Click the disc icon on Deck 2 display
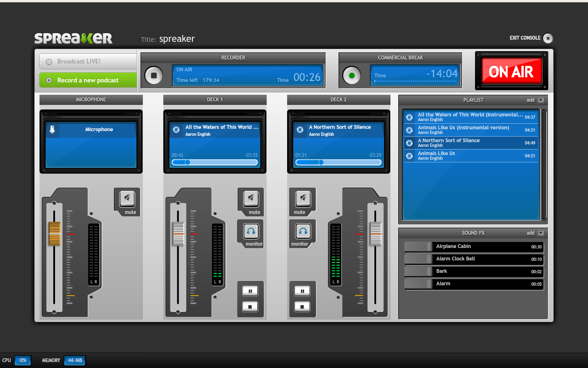This screenshot has height=368, width=588. 300,130
